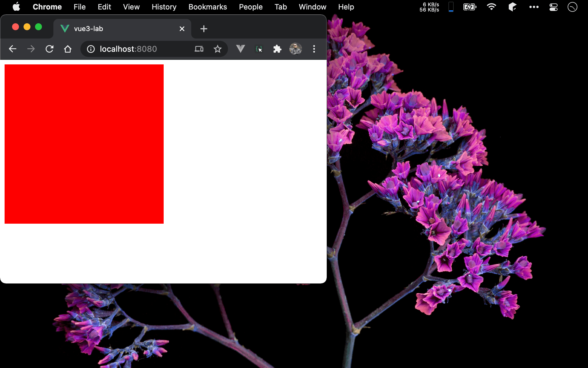Open the History menu
588x368 pixels.
[164, 7]
